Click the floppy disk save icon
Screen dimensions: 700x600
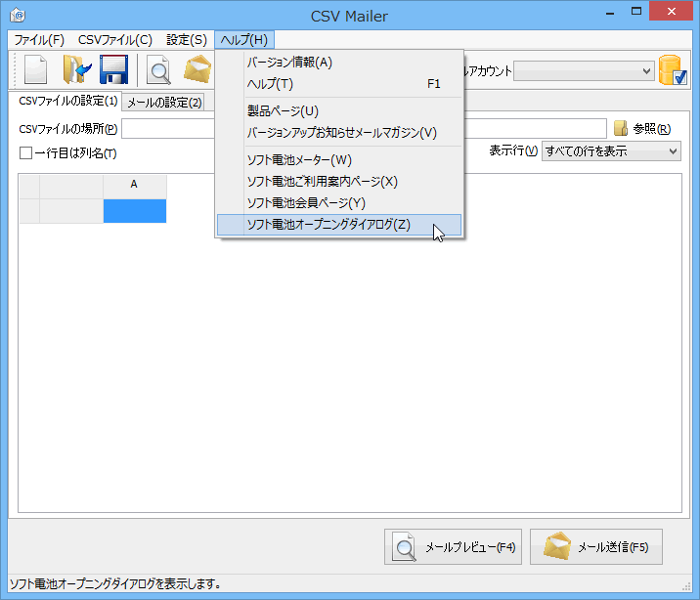click(114, 71)
